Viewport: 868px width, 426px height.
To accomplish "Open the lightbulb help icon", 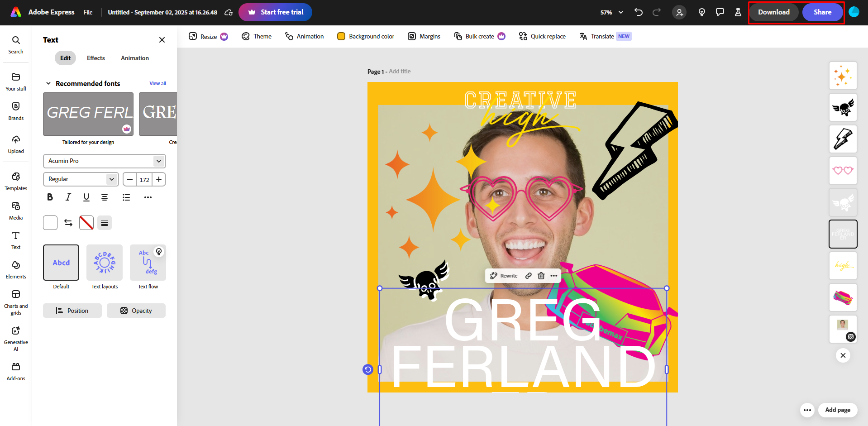I will 702,12.
